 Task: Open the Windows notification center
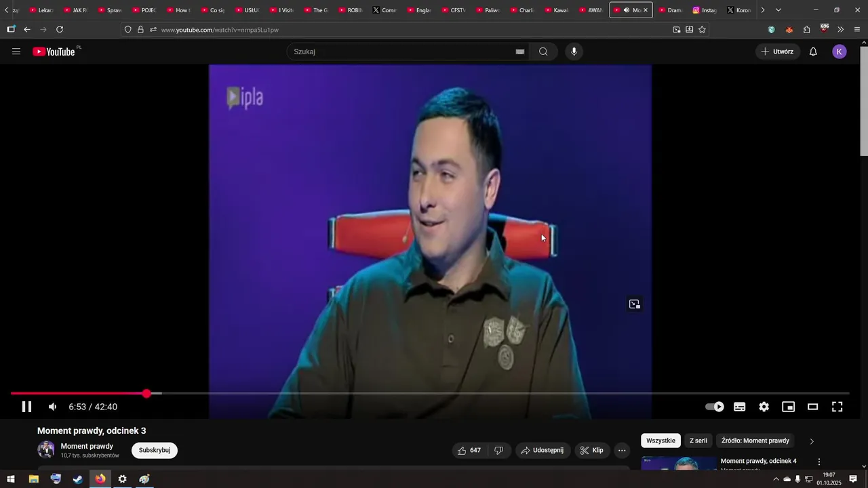(x=853, y=479)
